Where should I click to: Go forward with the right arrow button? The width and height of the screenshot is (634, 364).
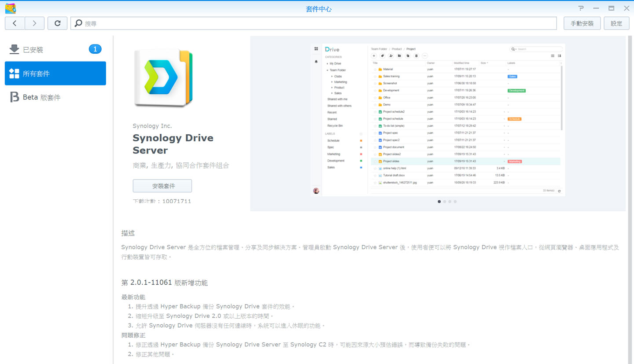tap(34, 23)
